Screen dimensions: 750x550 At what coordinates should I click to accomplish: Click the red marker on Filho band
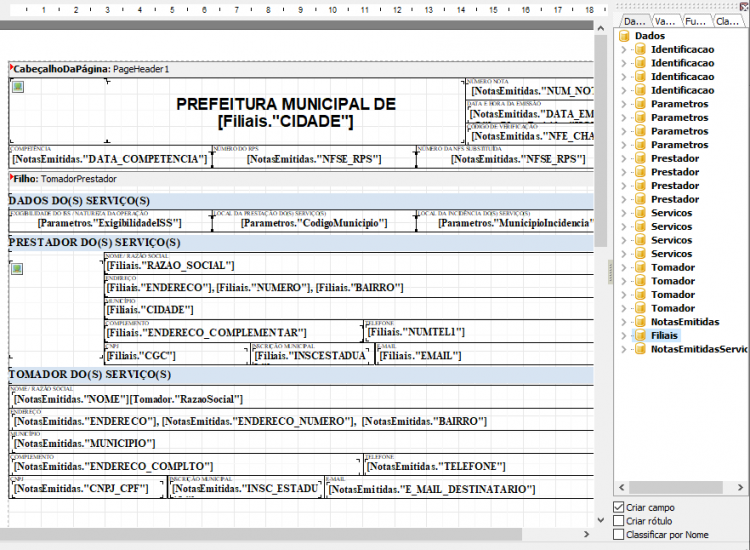[x=11, y=177]
